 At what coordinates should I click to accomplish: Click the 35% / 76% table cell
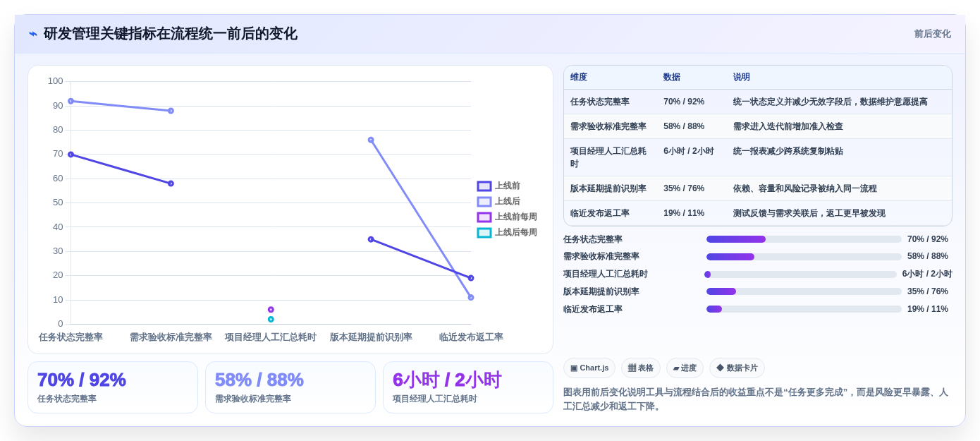pos(684,188)
